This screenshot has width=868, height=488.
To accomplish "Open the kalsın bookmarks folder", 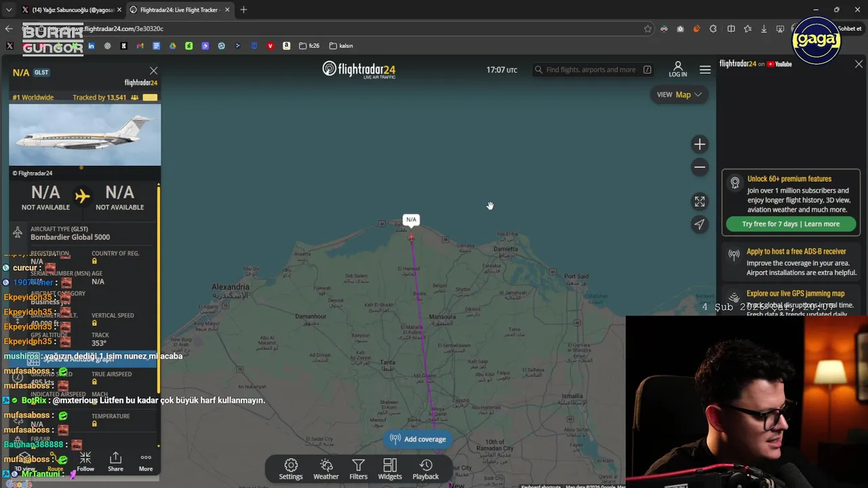I will coord(341,46).
